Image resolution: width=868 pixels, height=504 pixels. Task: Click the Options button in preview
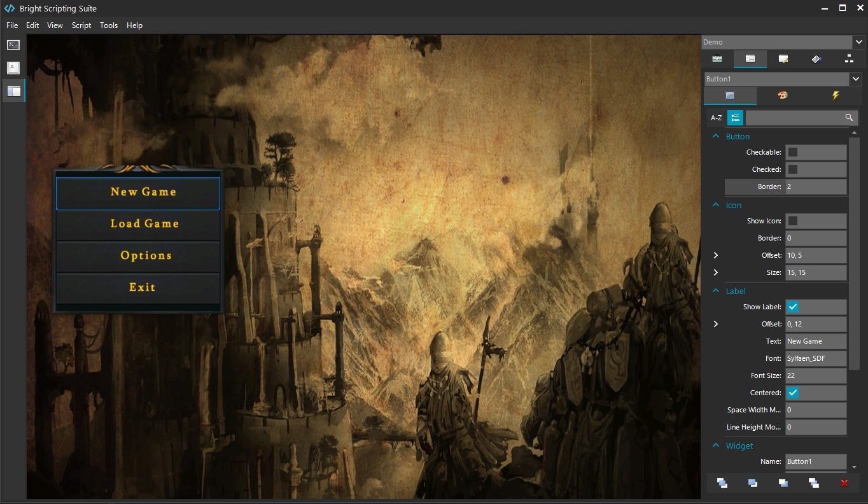(138, 256)
